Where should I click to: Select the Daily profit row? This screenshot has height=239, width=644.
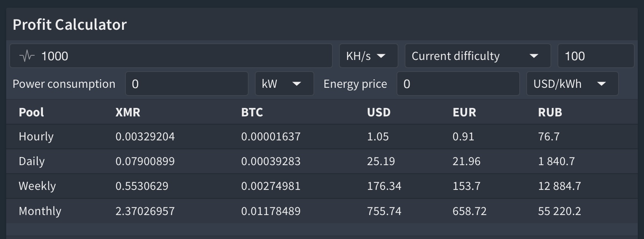click(x=322, y=161)
